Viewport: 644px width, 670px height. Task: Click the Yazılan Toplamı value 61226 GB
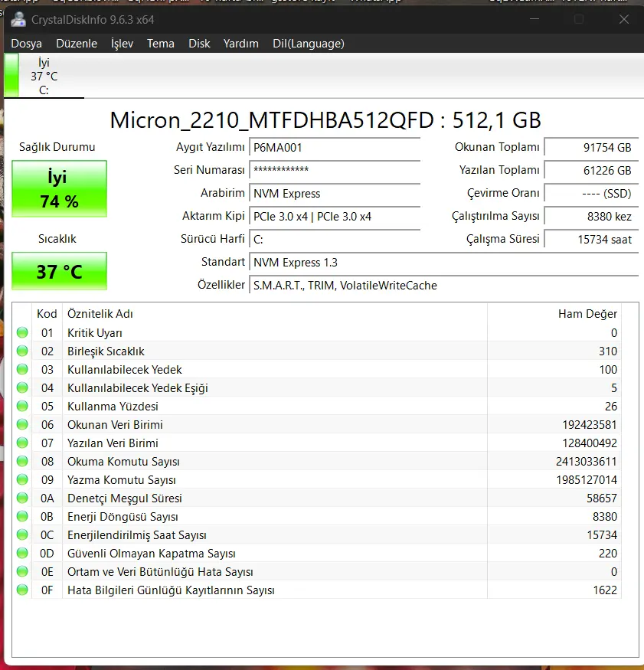pyautogui.click(x=591, y=170)
